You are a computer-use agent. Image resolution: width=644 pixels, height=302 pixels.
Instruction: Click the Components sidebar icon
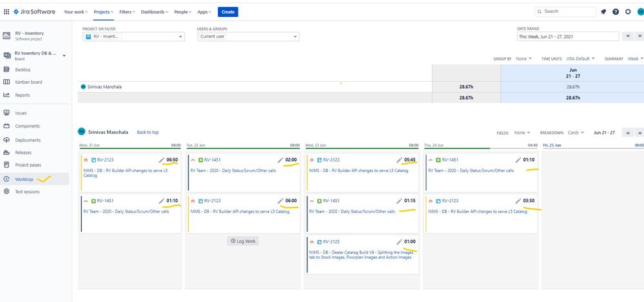(x=6, y=126)
